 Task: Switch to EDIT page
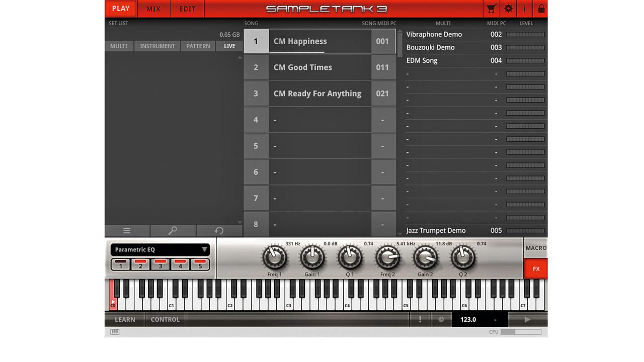pyautogui.click(x=187, y=9)
